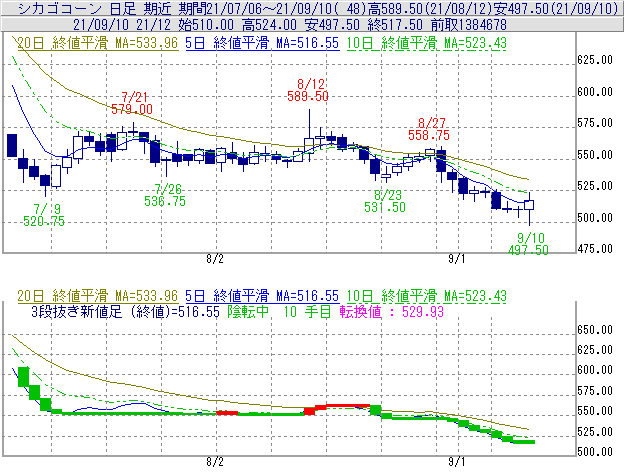
Task: Select upper chart 5日 終値平滑 MA=516.55 legend
Action: (x=262, y=43)
